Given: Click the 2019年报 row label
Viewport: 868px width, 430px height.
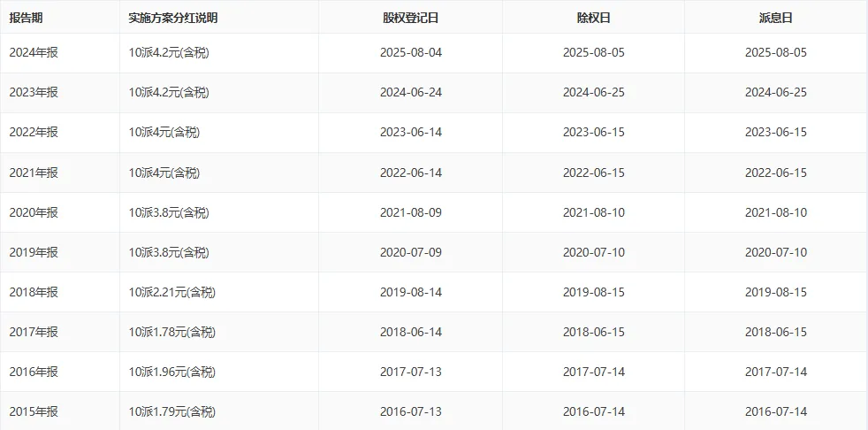Looking at the screenshot, I should [x=34, y=252].
